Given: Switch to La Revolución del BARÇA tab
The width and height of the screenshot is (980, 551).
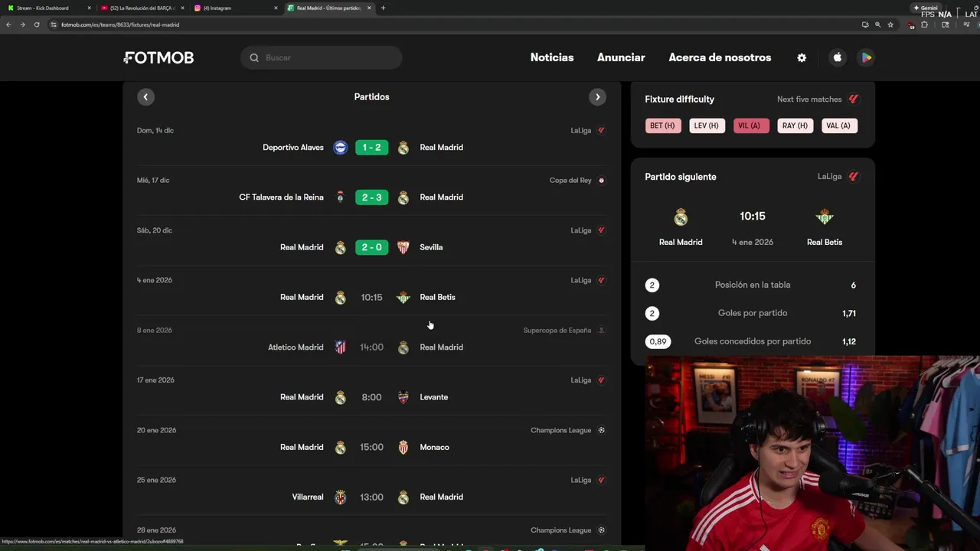Looking at the screenshot, I should pyautogui.click(x=142, y=8).
